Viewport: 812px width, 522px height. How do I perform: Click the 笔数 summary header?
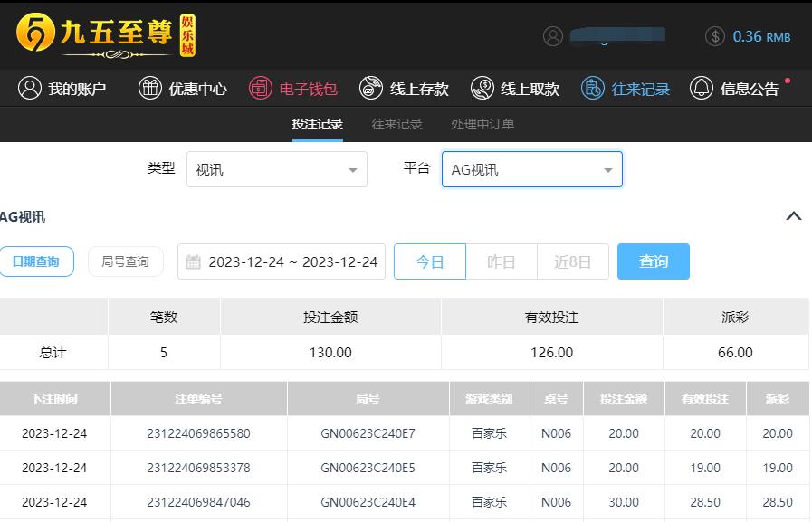point(164,317)
